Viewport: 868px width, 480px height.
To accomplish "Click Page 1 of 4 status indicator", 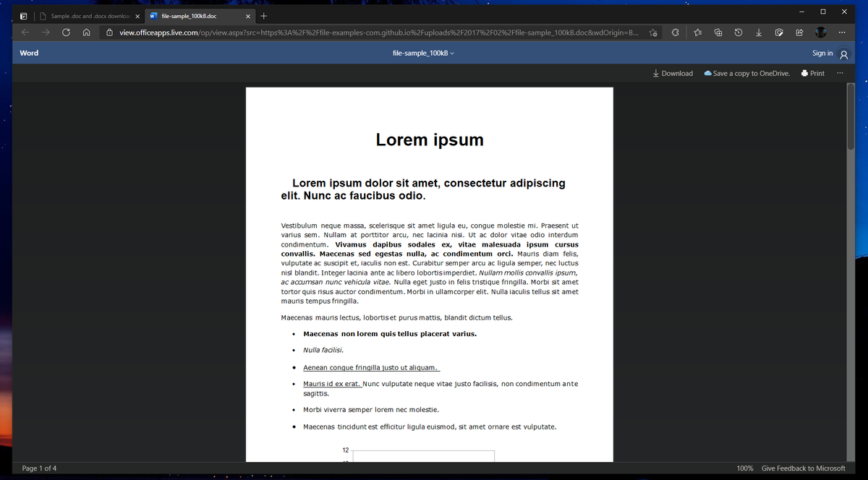I will 39,468.
